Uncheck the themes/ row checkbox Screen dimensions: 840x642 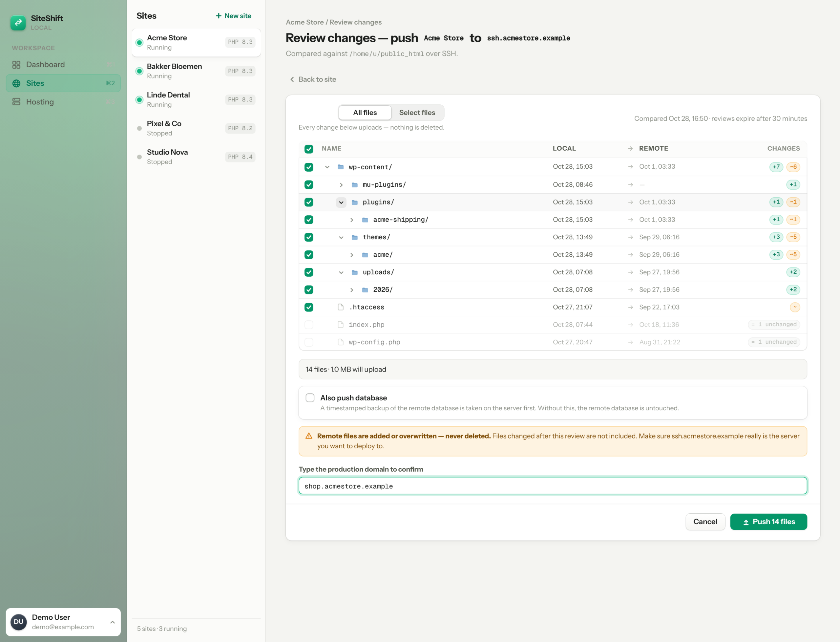[x=309, y=237]
